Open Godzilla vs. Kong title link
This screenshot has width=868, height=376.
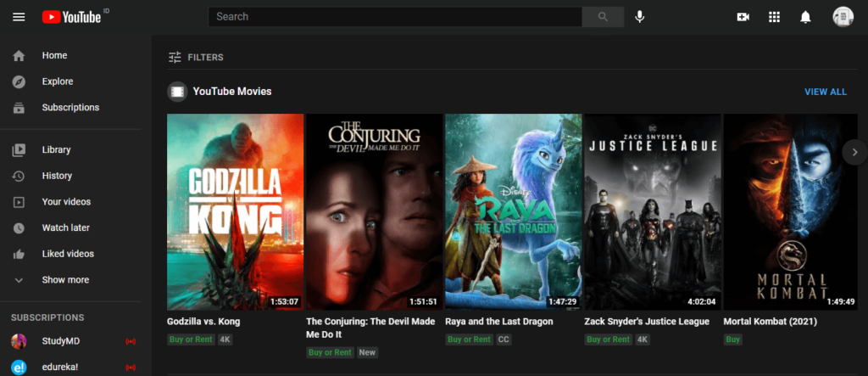click(x=203, y=322)
